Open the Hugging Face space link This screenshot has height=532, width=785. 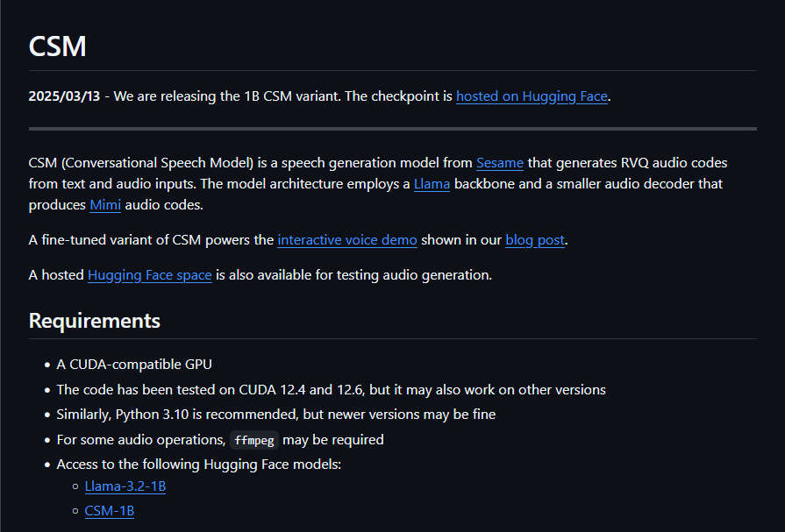pos(150,275)
